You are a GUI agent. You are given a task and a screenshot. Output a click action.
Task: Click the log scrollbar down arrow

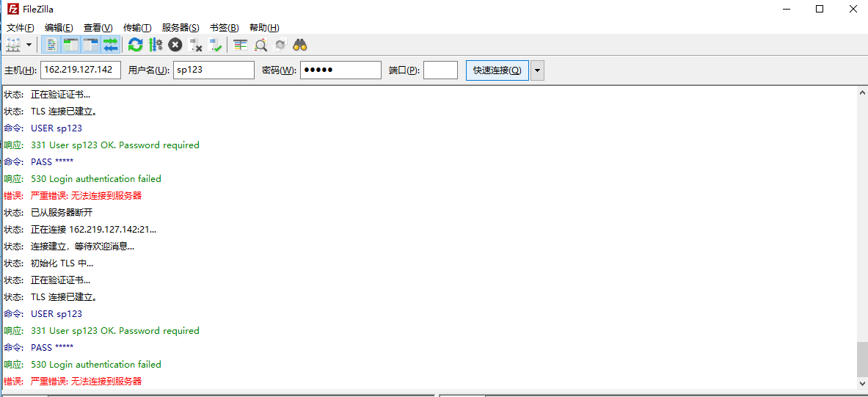point(862,384)
